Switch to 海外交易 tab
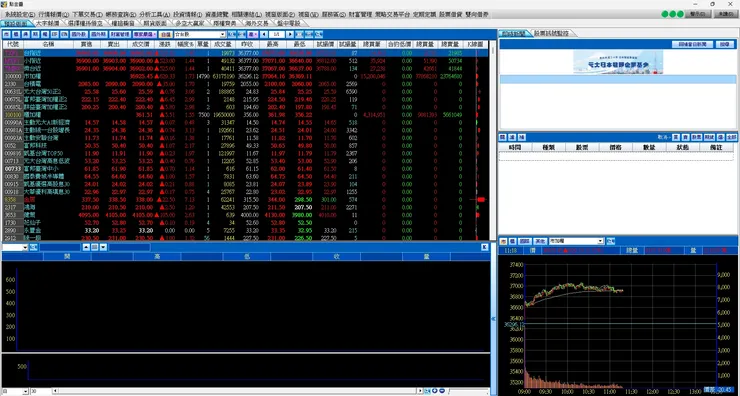This screenshot has width=740, height=396. (x=257, y=23)
